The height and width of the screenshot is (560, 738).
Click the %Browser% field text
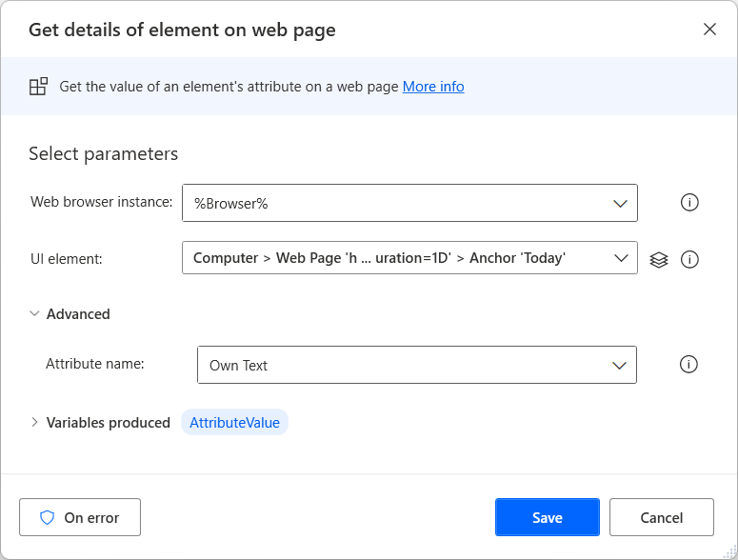[231, 204]
